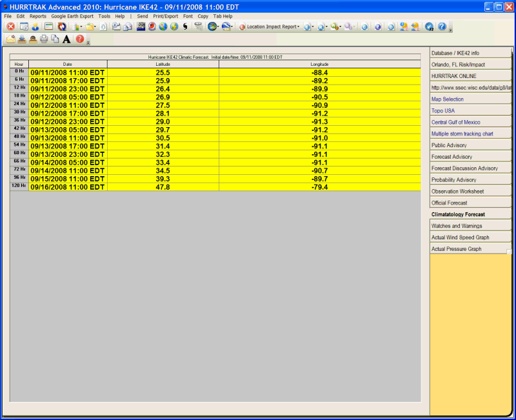516x420 pixels.
Task: Switch to the Official Forecast tab
Action: 450,203
